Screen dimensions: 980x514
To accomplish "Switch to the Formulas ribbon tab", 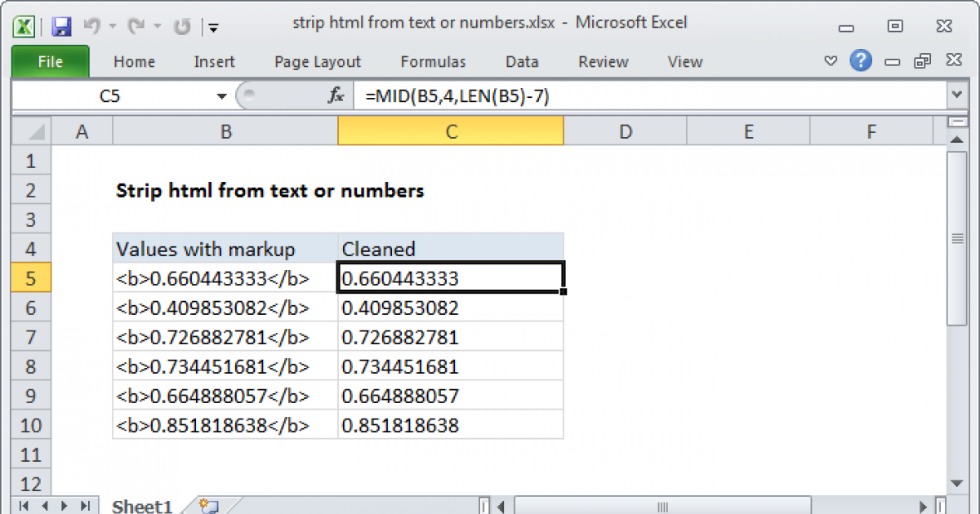I will coord(433,61).
